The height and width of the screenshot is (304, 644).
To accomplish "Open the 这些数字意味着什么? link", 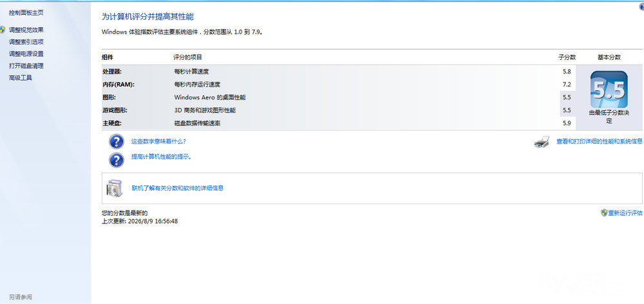I will click(x=158, y=141).
